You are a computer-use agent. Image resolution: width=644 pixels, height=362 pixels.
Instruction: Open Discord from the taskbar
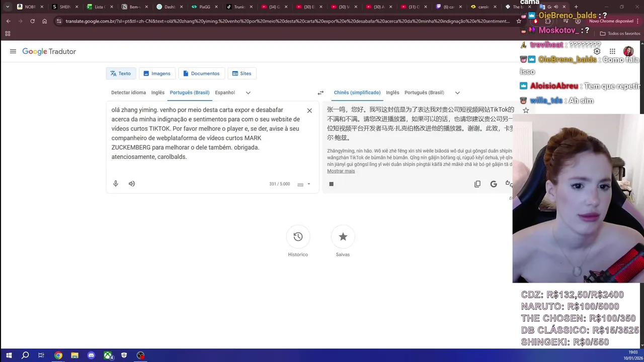(91, 355)
